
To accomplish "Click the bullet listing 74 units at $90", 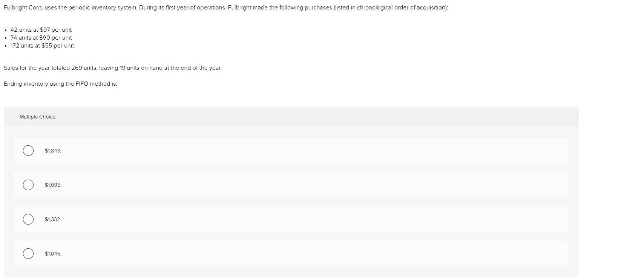I will [x=41, y=37].
